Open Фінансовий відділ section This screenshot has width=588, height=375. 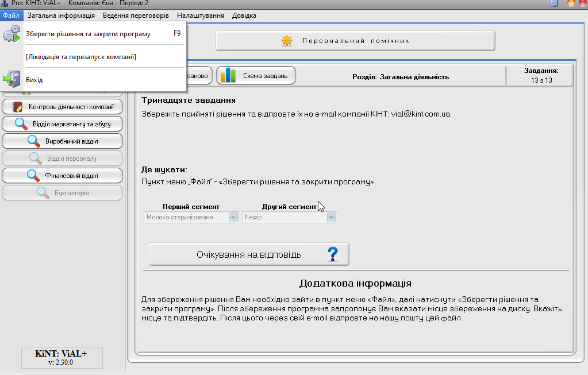[62, 176]
